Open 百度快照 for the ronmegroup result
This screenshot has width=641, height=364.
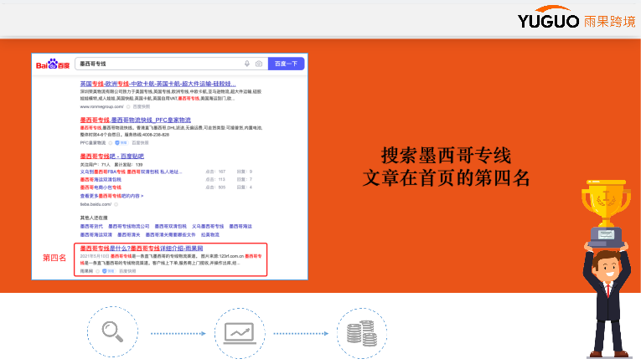142,107
